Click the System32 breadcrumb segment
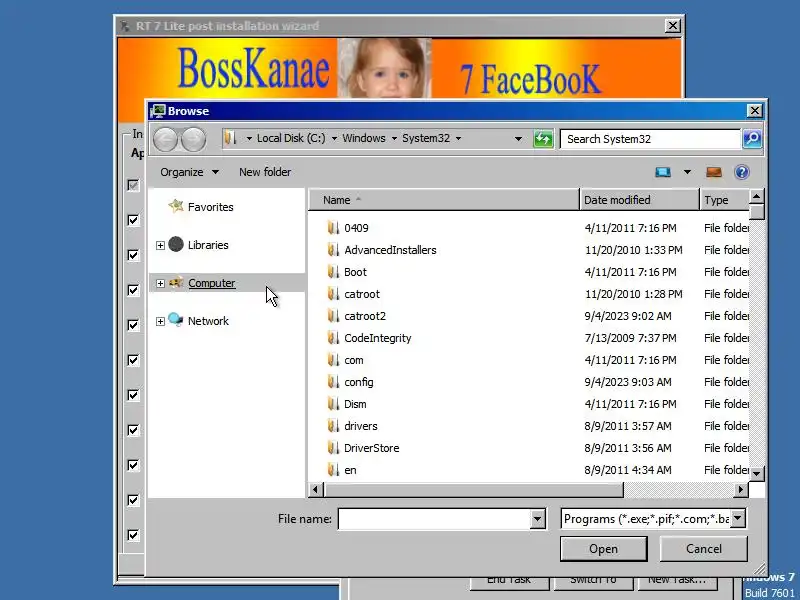Screen dimensions: 800x600 (x=426, y=138)
